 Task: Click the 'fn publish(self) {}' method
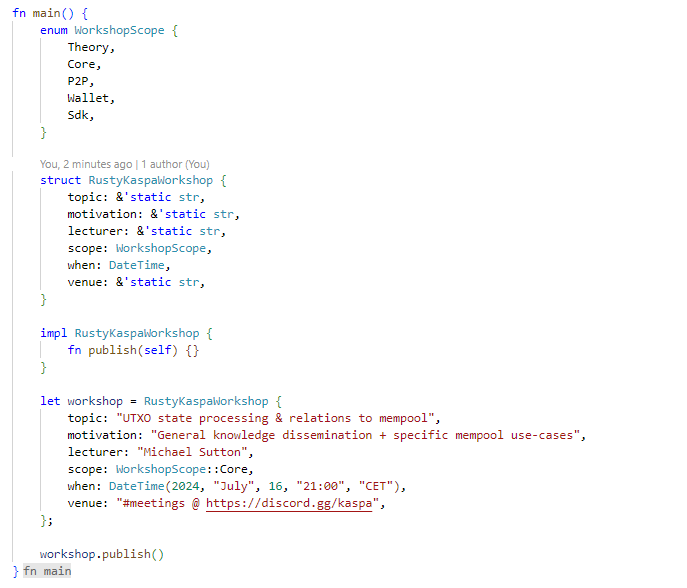[133, 351]
